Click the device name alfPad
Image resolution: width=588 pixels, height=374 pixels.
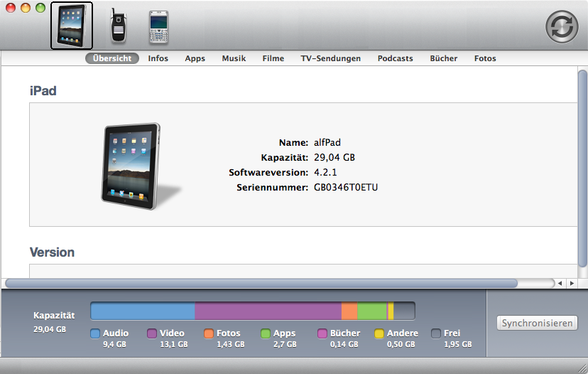[x=327, y=143]
